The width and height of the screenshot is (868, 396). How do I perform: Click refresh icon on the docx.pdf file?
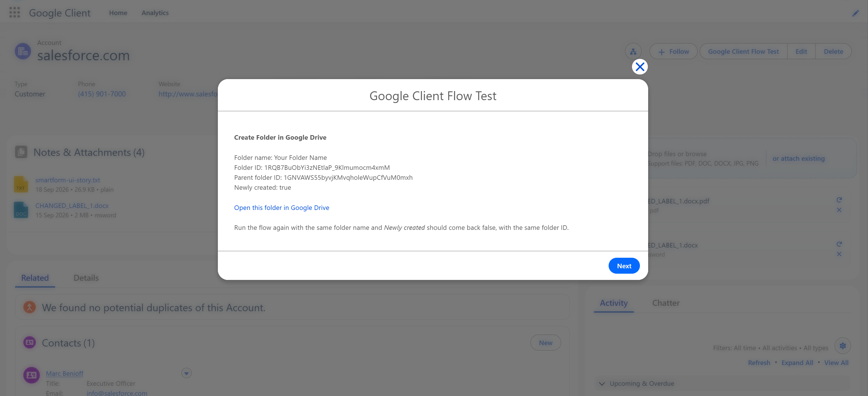tap(839, 200)
